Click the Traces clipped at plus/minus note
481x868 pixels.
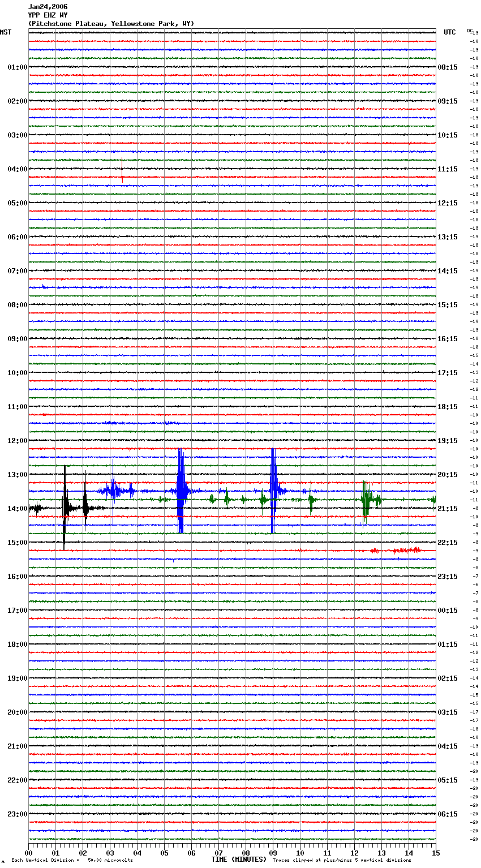[342, 861]
